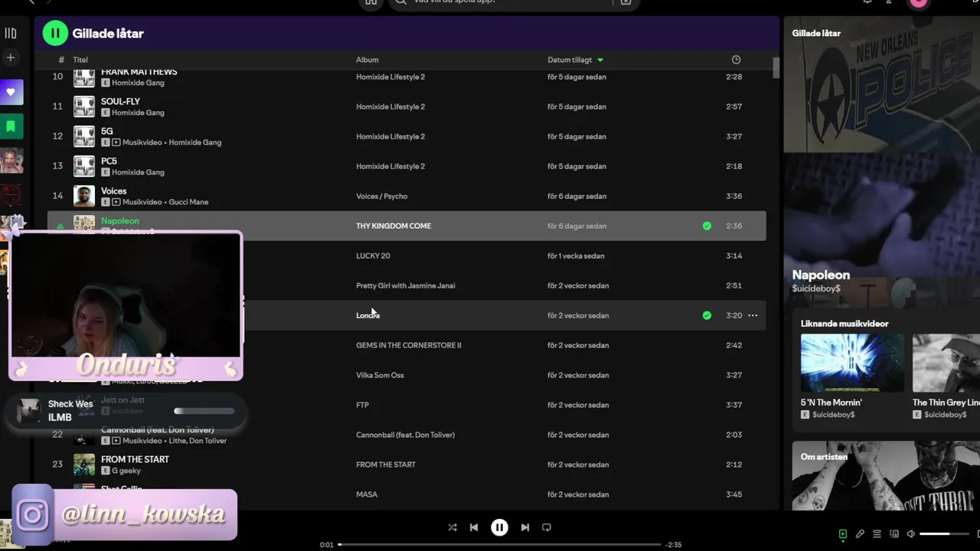980x551 pixels.
Task: Sort by duration clock icon column
Action: (736, 60)
